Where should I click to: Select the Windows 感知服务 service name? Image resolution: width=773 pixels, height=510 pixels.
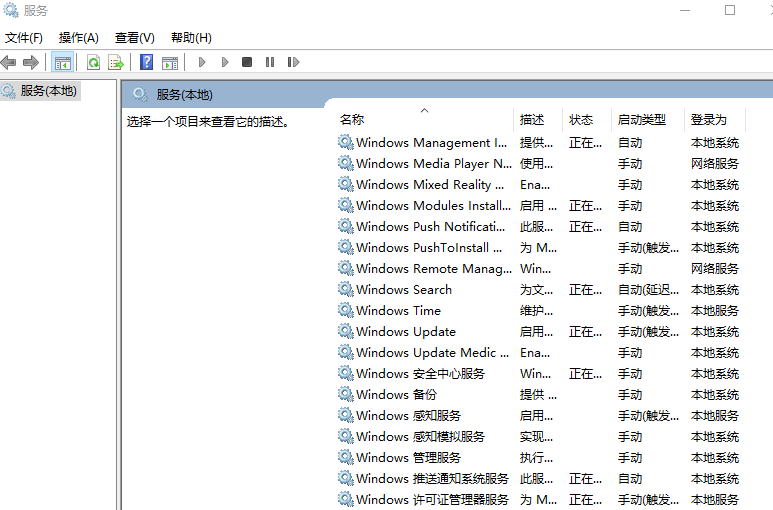coord(408,416)
